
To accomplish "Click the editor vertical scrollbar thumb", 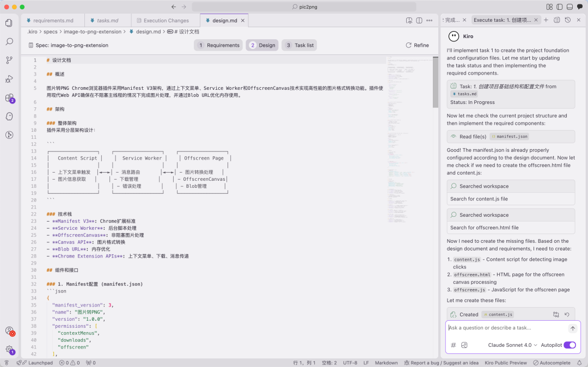I will [436, 82].
